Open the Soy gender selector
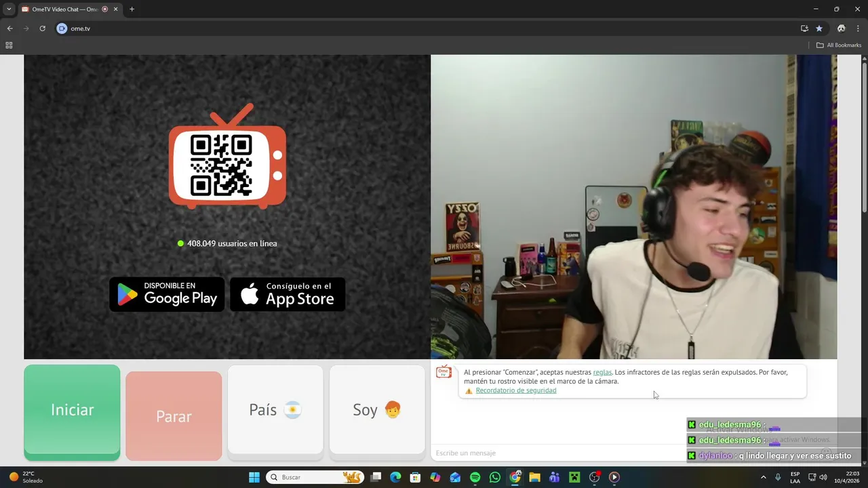 (377, 410)
